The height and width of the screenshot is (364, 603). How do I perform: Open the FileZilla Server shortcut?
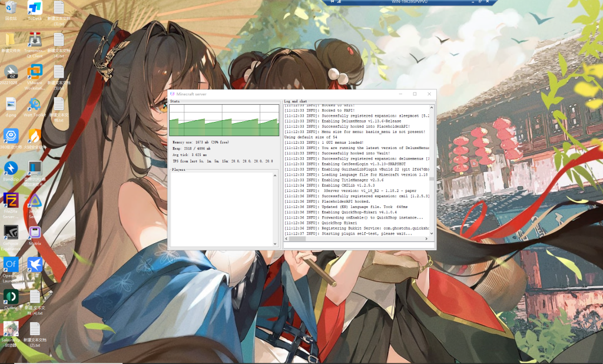pyautogui.click(x=11, y=200)
